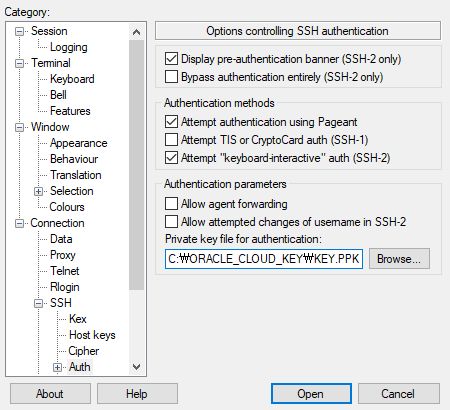Open Data settings category

click(61, 239)
